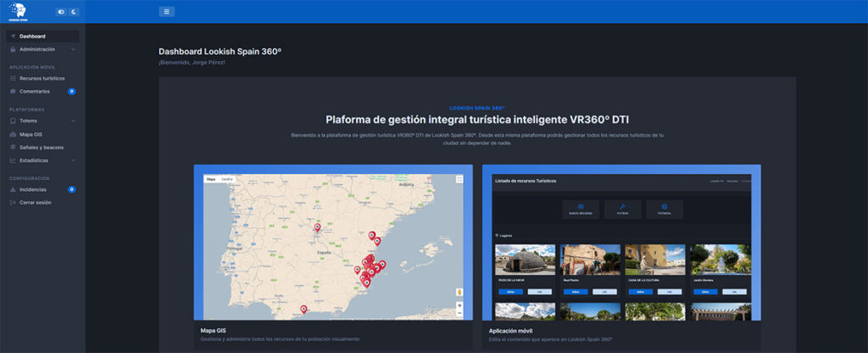868x353 pixels.
Task: Click URL under CASA DE LA CULTURA
Action: pyautogui.click(x=670, y=292)
